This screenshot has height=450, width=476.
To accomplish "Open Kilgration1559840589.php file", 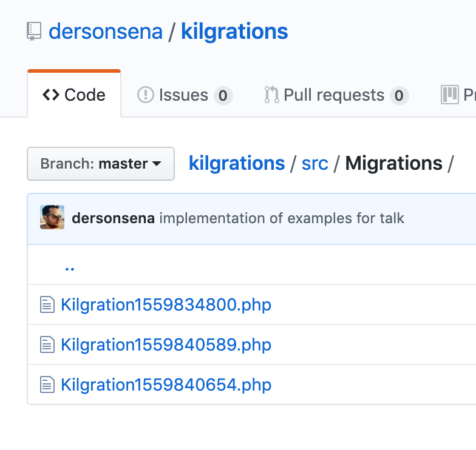I will (x=166, y=344).
